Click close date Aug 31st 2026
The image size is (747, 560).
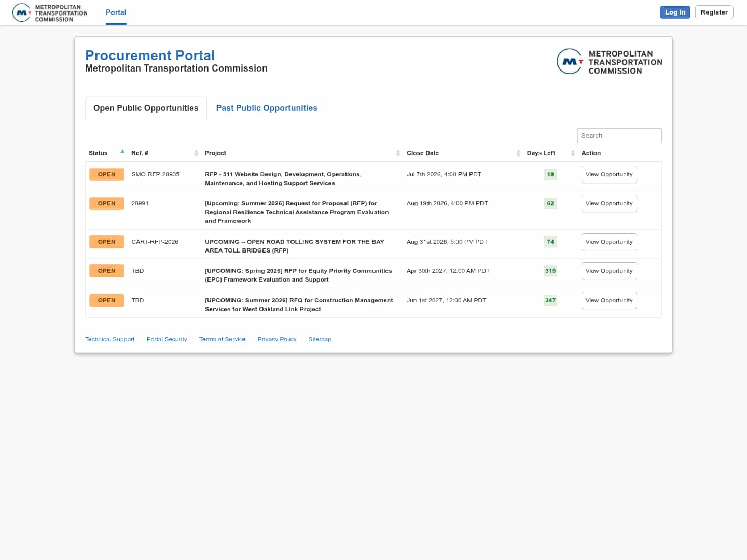pyautogui.click(x=447, y=242)
